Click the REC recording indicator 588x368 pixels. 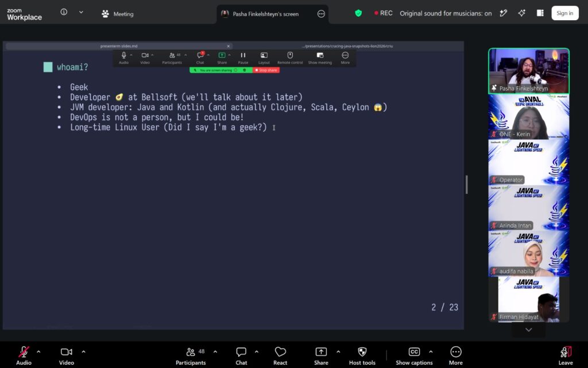click(383, 13)
